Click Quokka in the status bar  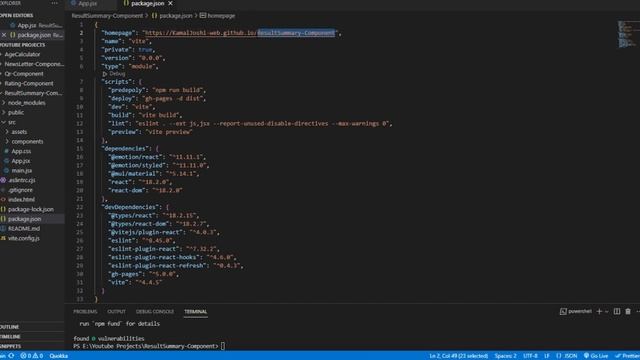(58, 356)
